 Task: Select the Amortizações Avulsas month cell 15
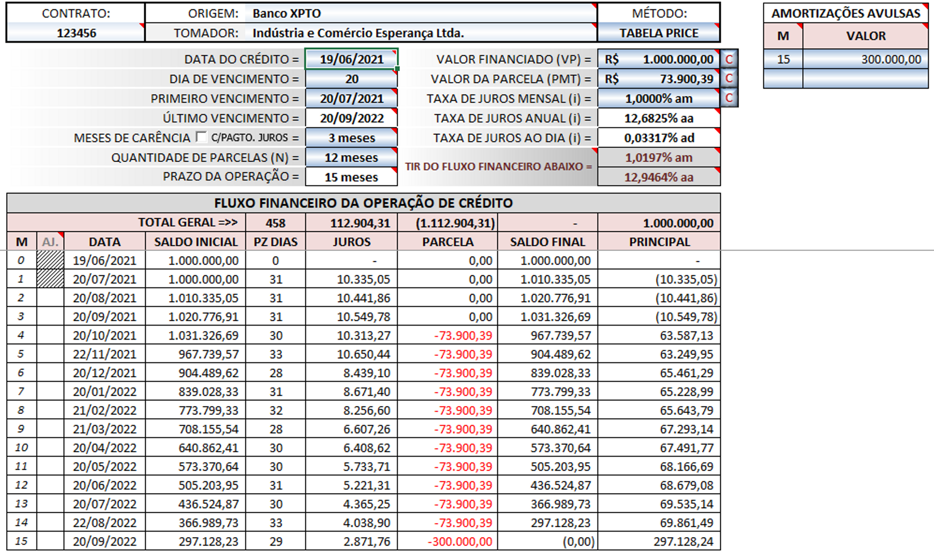783,59
